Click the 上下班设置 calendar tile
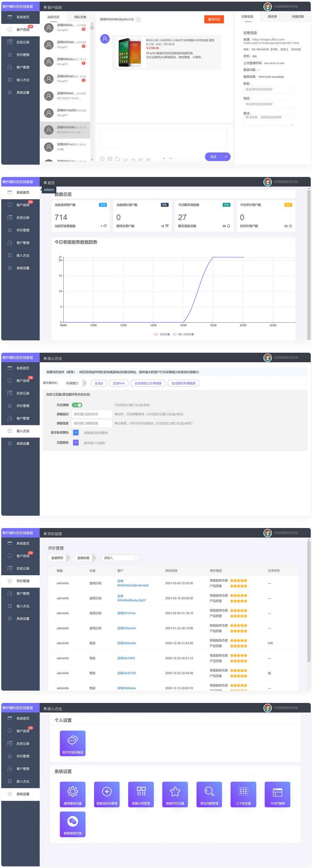This screenshot has width=312, height=868. coord(243,794)
